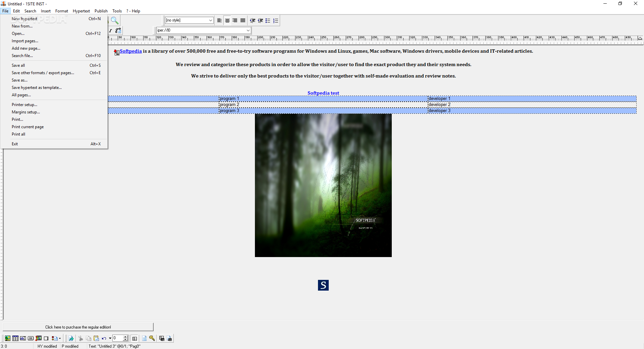Click the frame box icon after filmstrip
This screenshot has width=644, height=349.
click(46, 338)
